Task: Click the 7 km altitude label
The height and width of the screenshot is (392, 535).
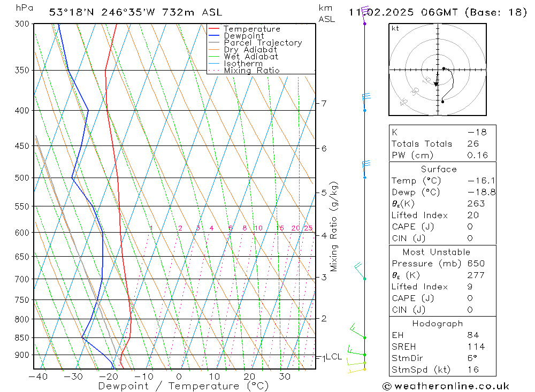Action: click(x=324, y=103)
